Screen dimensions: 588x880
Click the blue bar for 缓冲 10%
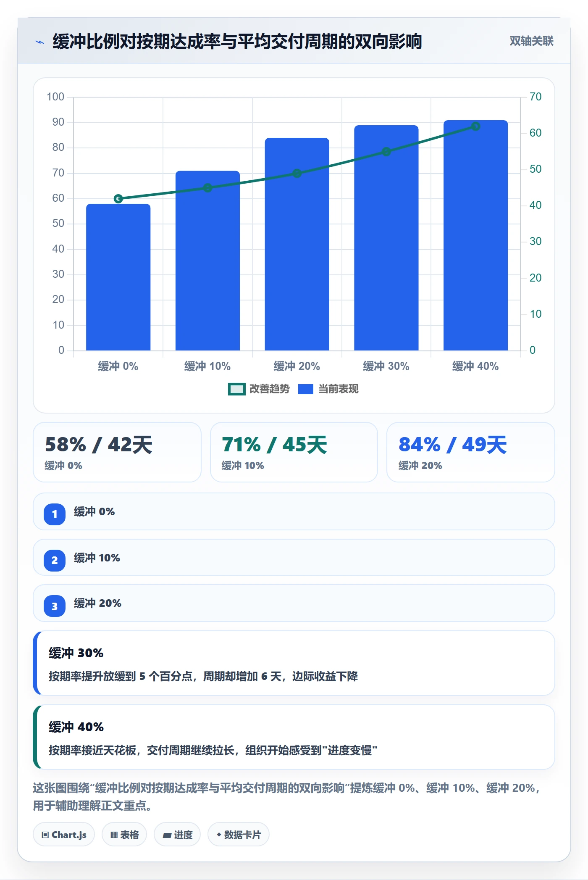pos(207,261)
